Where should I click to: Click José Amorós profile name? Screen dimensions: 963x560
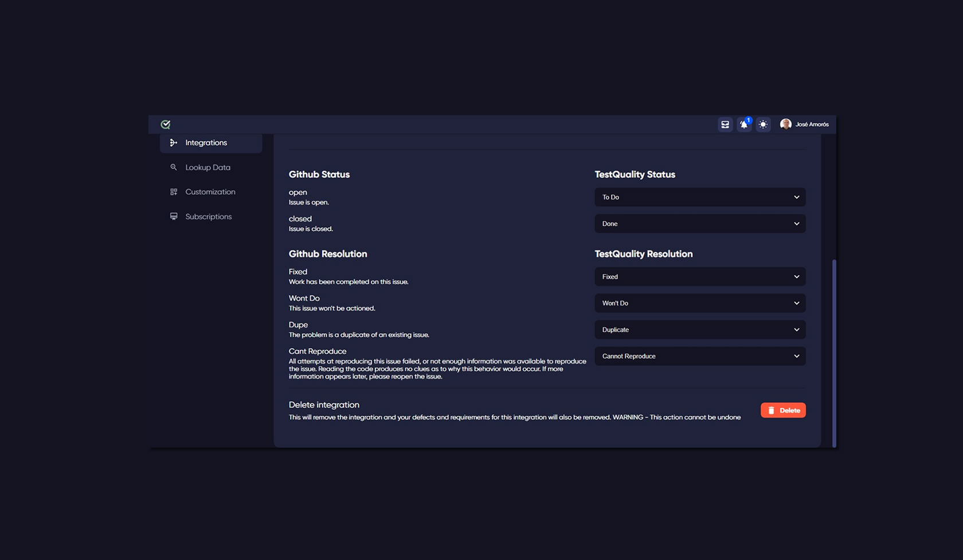pyautogui.click(x=813, y=124)
